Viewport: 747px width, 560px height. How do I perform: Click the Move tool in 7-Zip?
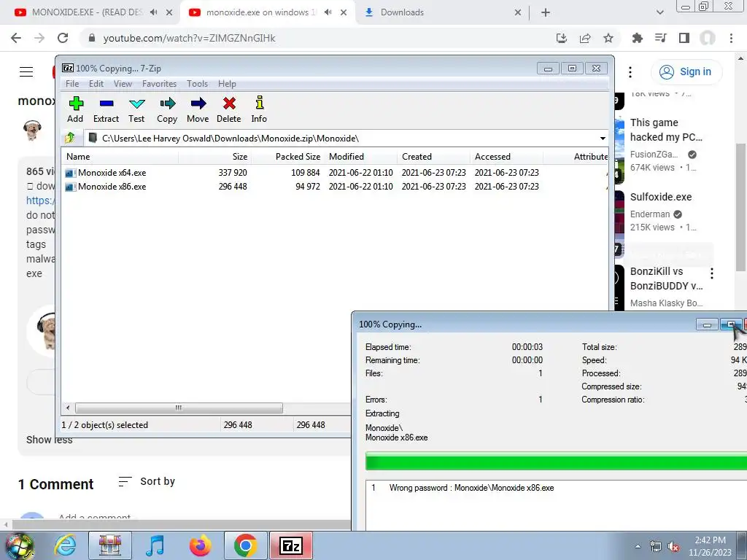tap(198, 109)
